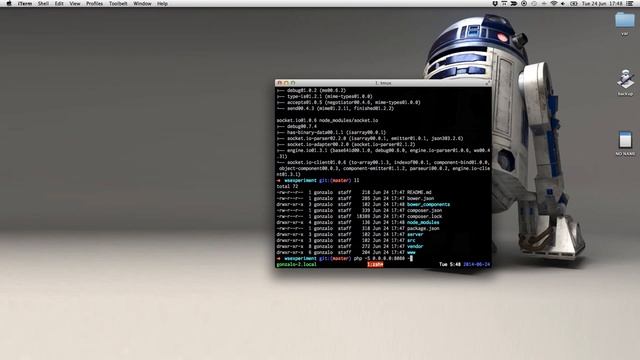The height and width of the screenshot is (360, 640).
Task: Click the 'type-is@1.2.1' dependency line
Action: [324, 97]
